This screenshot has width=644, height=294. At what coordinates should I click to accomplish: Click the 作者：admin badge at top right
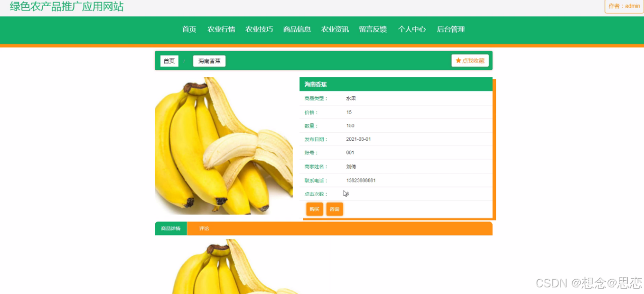tap(624, 6)
